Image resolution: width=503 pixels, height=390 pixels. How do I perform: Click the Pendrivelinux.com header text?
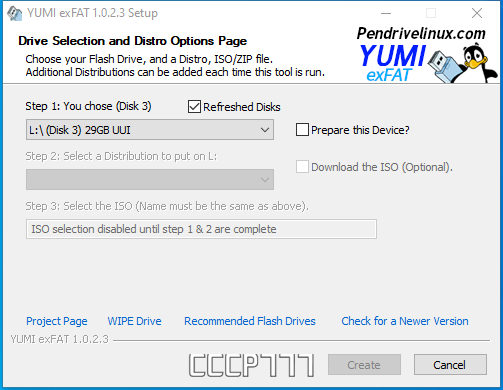(421, 33)
